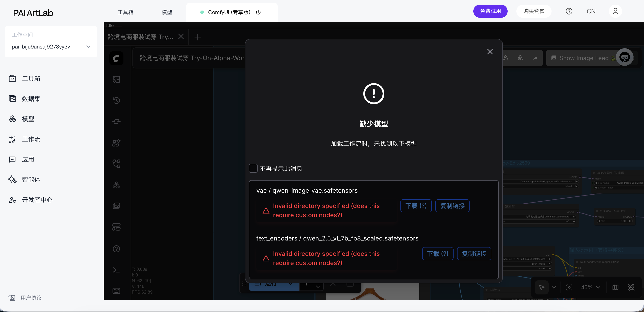Screen dimensions: 644x312
Task: Click the PAI ArtLab logo
Action: [33, 13]
